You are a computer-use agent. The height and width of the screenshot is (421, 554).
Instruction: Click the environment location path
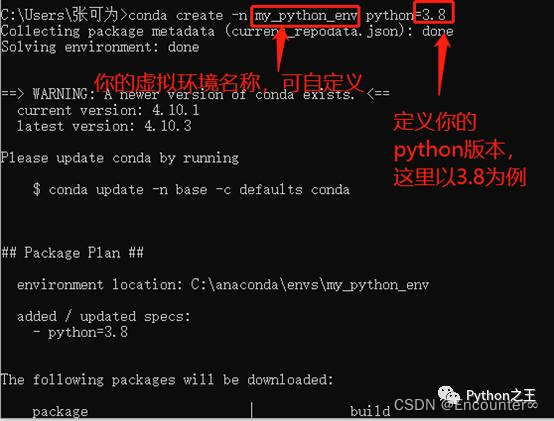coord(310,285)
